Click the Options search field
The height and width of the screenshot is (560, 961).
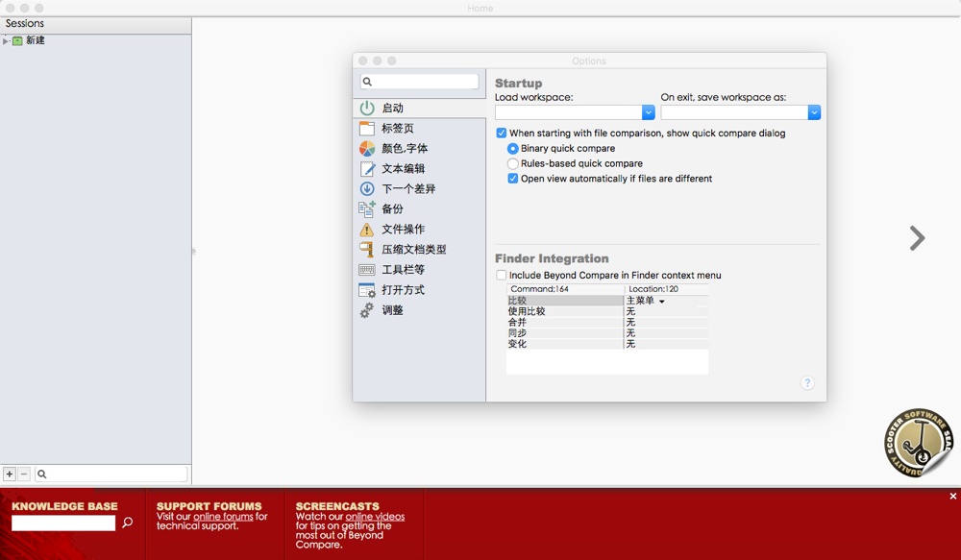pos(420,82)
